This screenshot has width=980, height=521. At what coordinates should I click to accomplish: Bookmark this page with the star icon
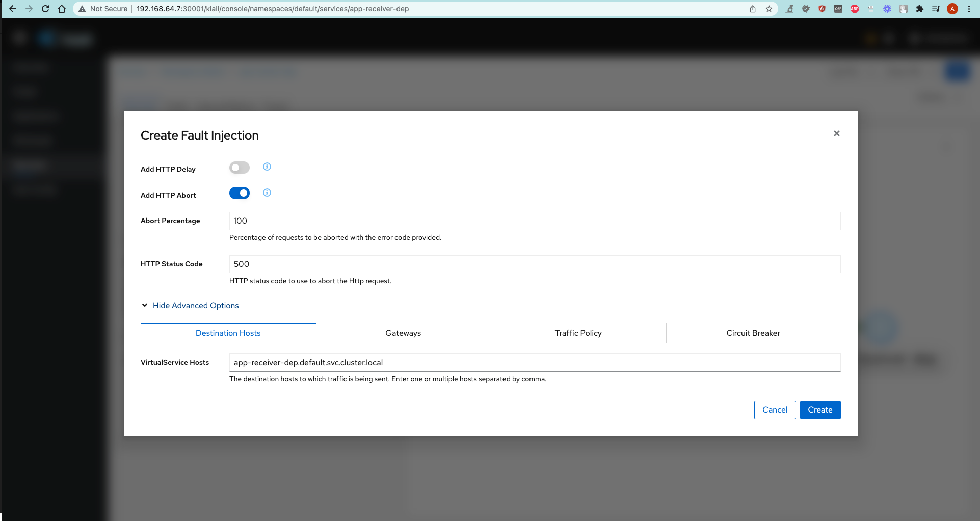coord(769,9)
